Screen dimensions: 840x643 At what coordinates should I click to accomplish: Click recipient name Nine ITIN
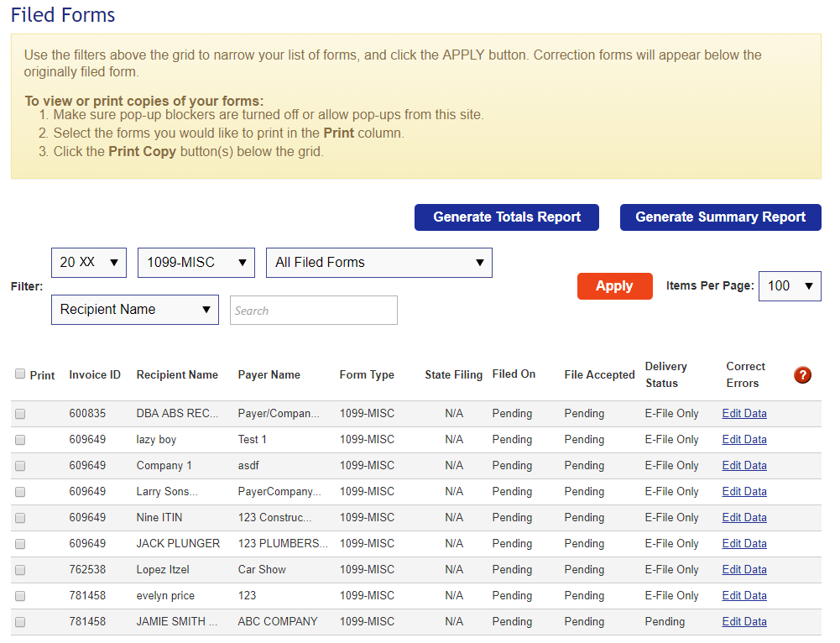(159, 518)
